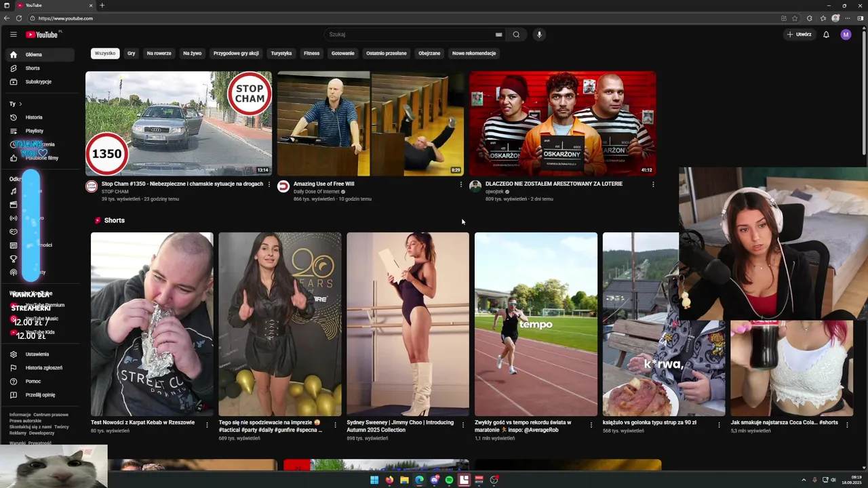868x488 pixels.
Task: Reload the page in the browser
Action: point(19,18)
